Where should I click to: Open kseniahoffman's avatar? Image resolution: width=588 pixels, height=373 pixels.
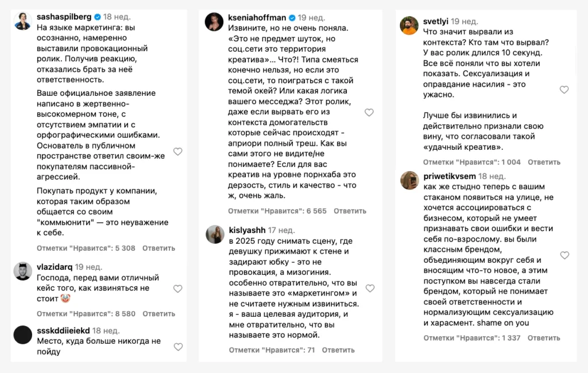(214, 21)
